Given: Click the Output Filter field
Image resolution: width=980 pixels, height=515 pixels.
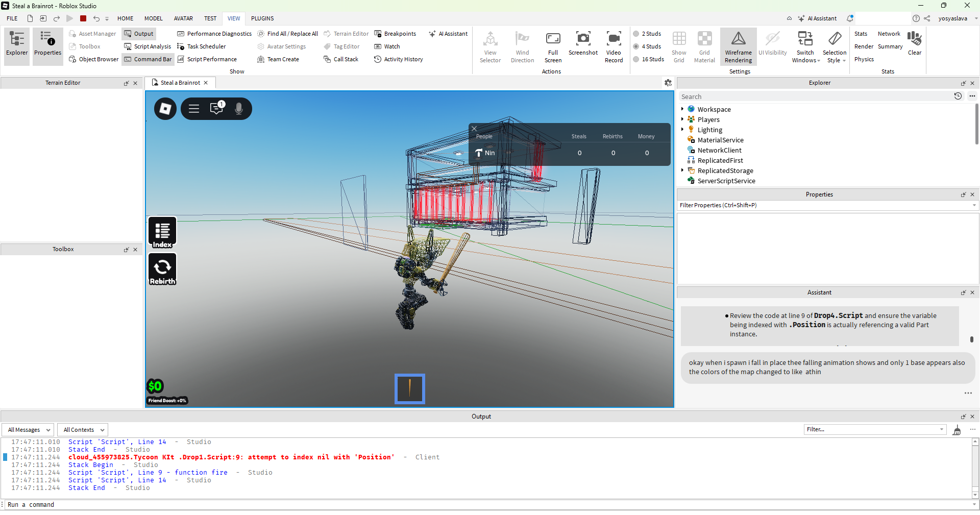Looking at the screenshot, I should pyautogui.click(x=875, y=429).
